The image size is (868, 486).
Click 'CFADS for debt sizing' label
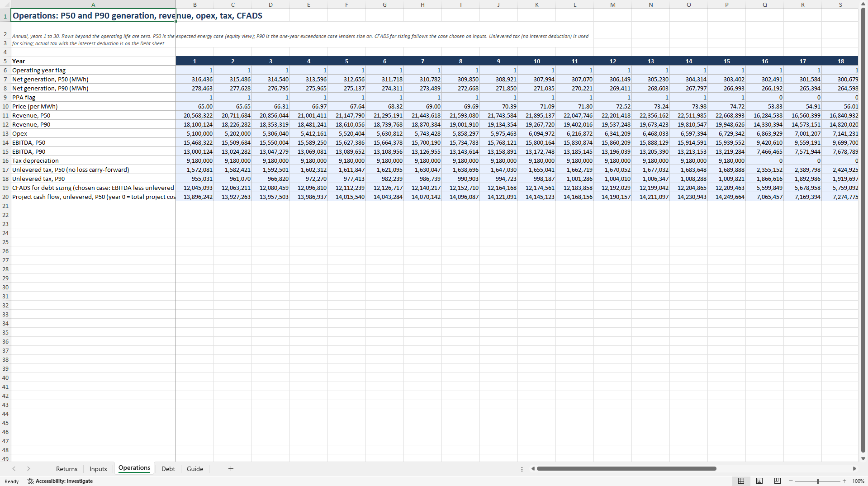tap(93, 188)
